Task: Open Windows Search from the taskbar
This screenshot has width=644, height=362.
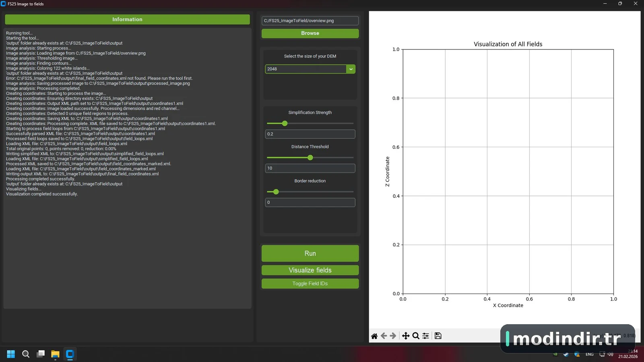Action: 26,354
